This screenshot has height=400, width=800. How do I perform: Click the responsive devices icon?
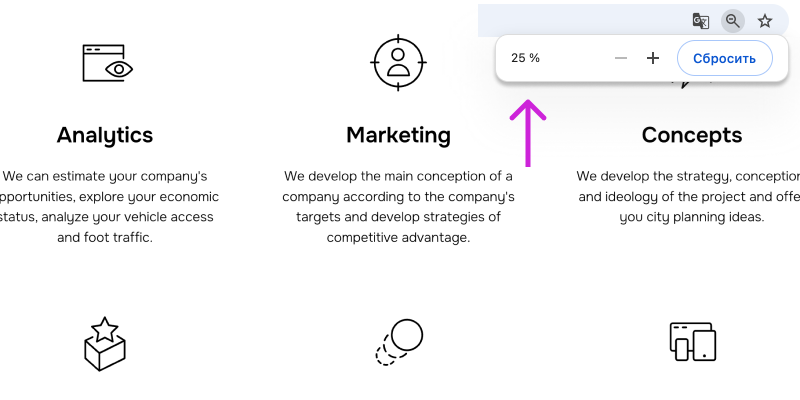coord(692,341)
